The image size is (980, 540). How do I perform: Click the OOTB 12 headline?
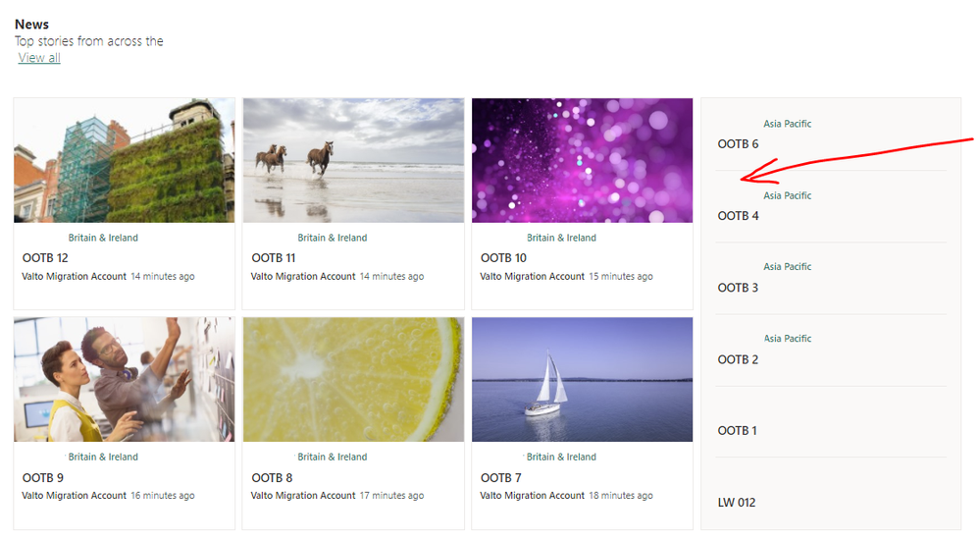tap(45, 258)
